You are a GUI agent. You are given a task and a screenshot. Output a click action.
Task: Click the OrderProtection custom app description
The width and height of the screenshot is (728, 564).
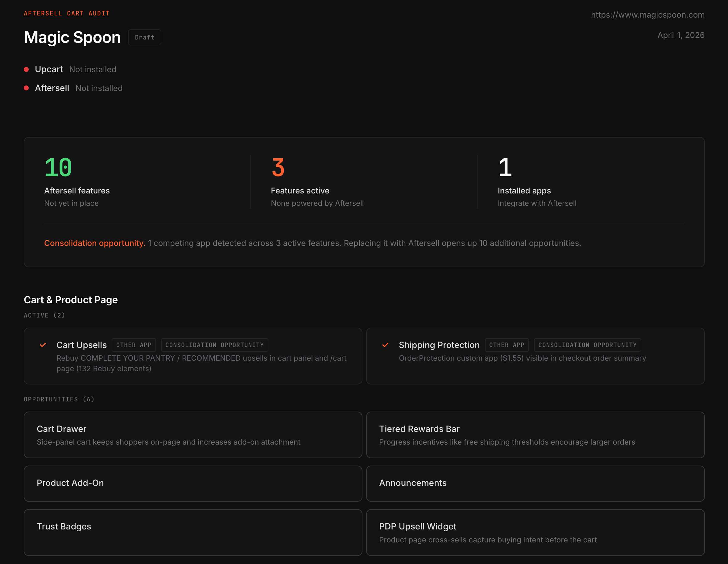point(522,358)
